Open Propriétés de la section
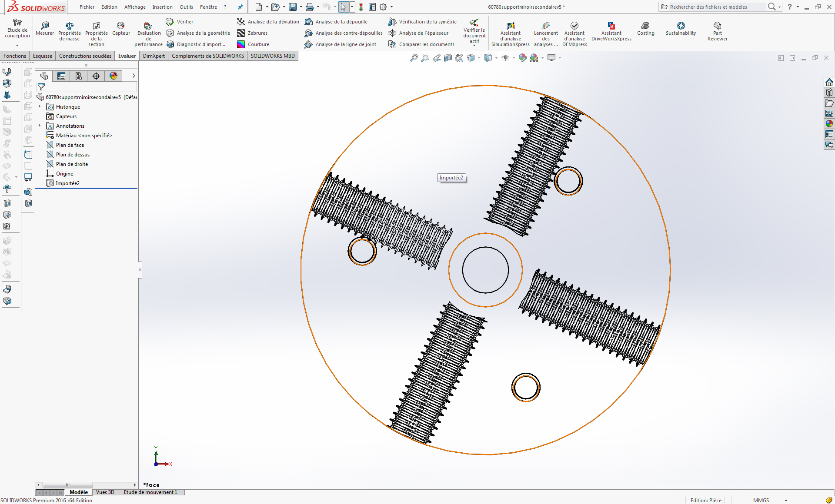The height and width of the screenshot is (504, 835). click(x=96, y=34)
